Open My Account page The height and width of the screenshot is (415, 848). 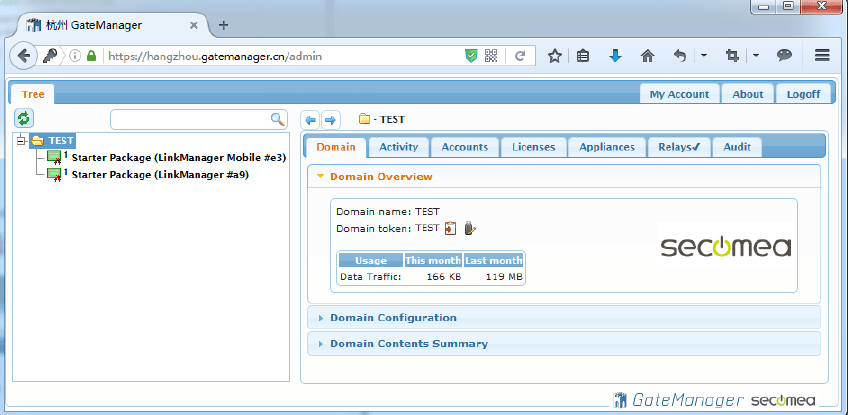click(679, 94)
